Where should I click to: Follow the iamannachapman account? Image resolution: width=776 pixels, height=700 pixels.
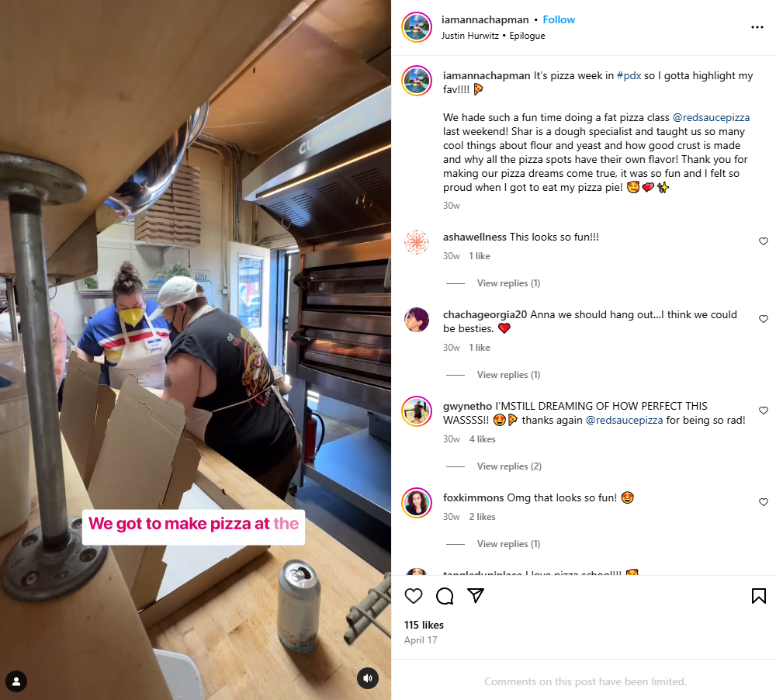559,20
